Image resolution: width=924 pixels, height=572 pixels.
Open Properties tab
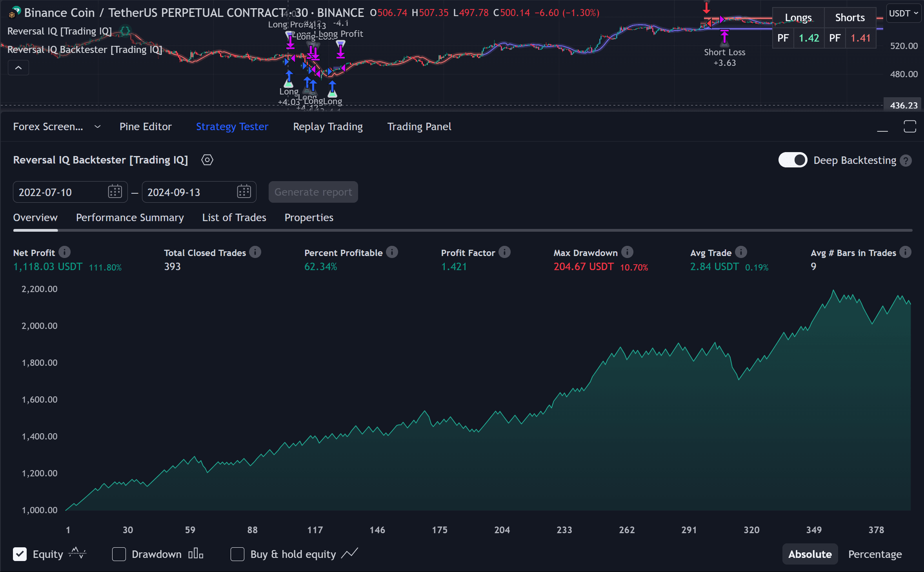coord(309,218)
